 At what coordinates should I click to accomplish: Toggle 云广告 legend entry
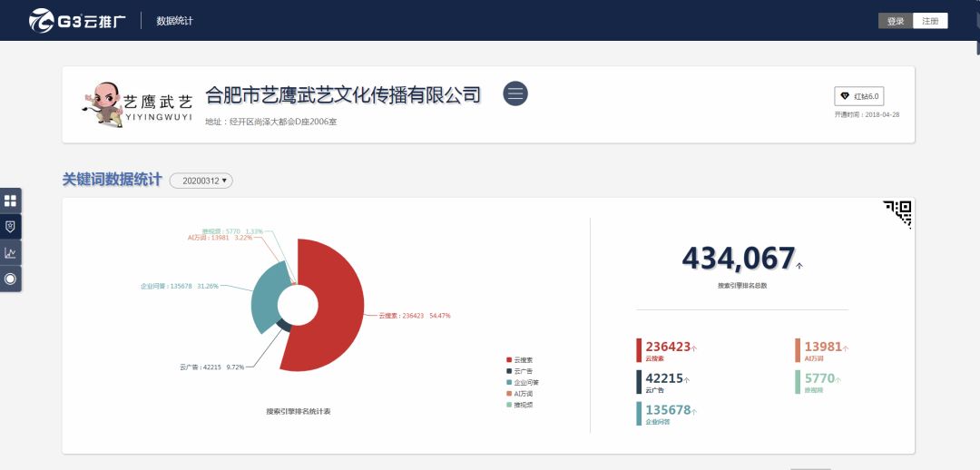[519, 371]
